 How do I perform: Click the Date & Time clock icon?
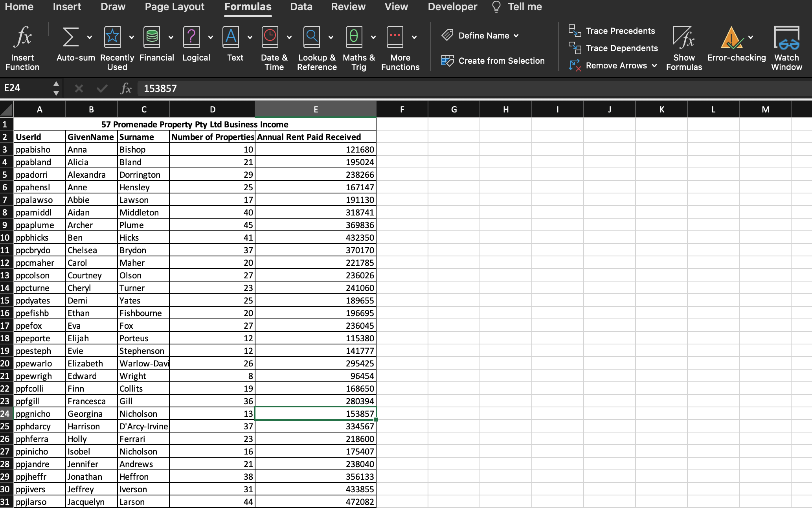270,37
